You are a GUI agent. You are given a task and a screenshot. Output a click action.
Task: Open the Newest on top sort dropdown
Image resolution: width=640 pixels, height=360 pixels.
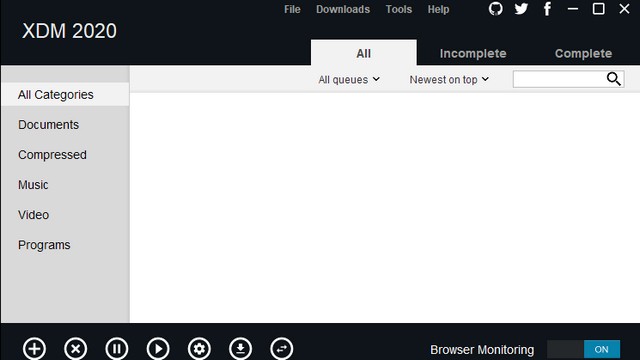pyautogui.click(x=449, y=80)
